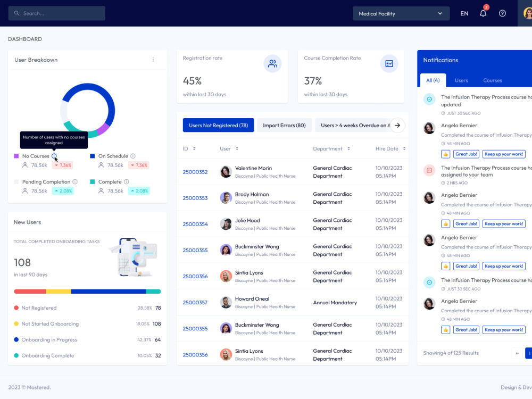Viewport: 532px width, 399px height.
Task: Click the notification bell icon
Action: point(483,13)
